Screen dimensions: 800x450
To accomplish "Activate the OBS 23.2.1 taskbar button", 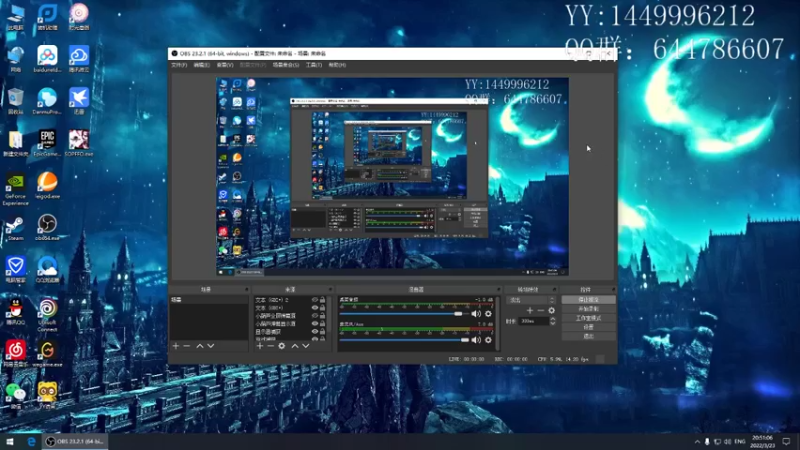I will (76, 441).
